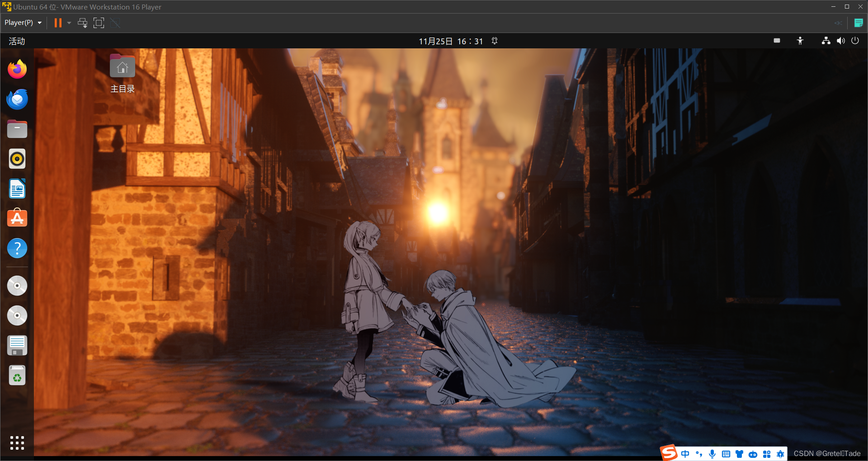Start voice input in Sogou bar
This screenshot has height=461, width=868.
(x=712, y=454)
